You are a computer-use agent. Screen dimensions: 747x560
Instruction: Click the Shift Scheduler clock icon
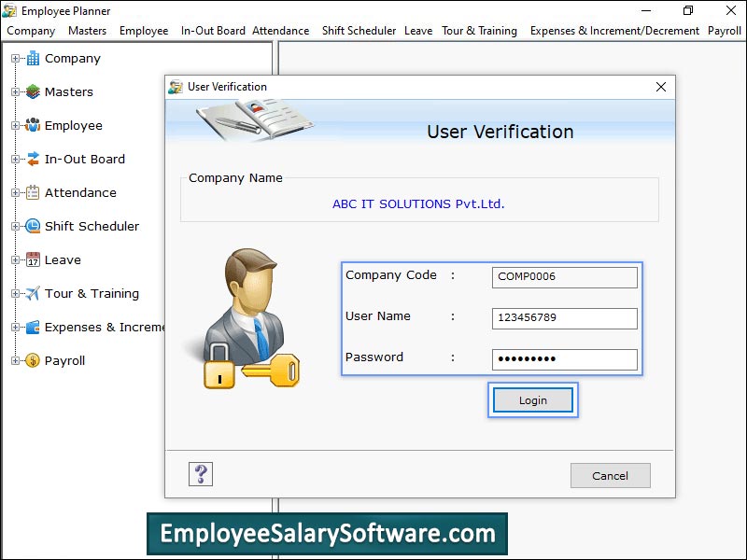click(33, 226)
